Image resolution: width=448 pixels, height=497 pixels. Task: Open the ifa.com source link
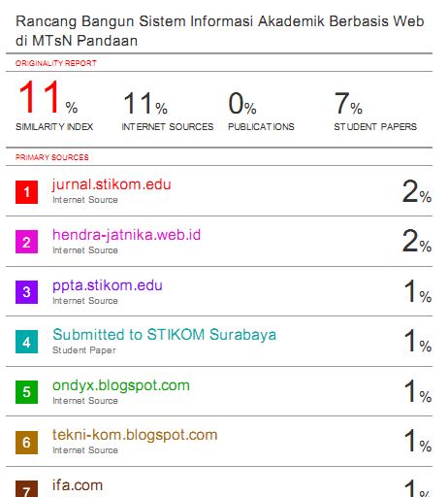click(78, 485)
